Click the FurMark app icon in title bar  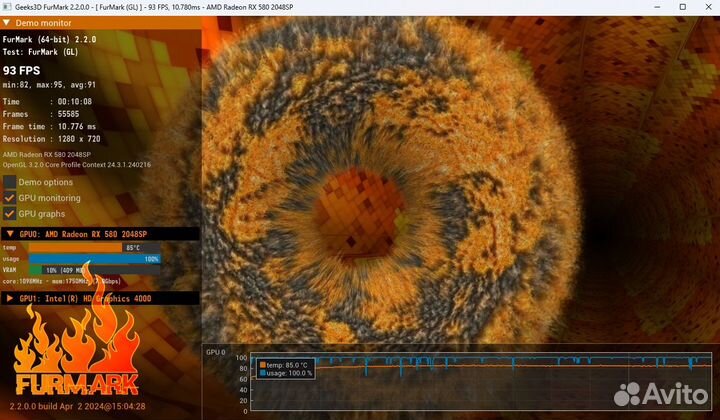point(7,7)
